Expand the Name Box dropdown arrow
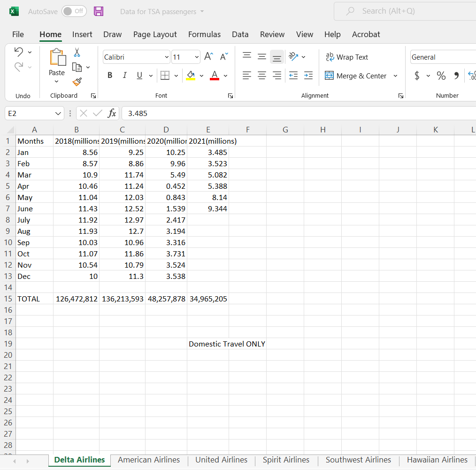This screenshot has height=470, width=476. 58,113
